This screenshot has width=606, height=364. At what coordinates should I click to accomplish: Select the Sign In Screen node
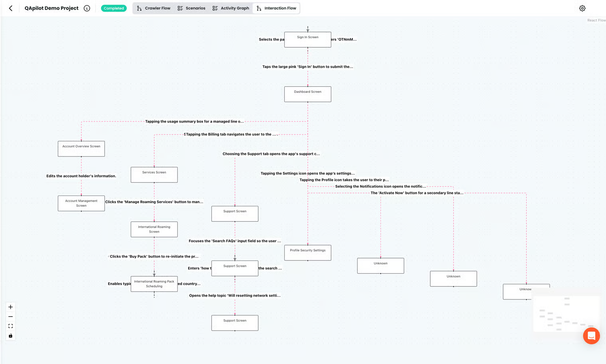[x=307, y=40]
